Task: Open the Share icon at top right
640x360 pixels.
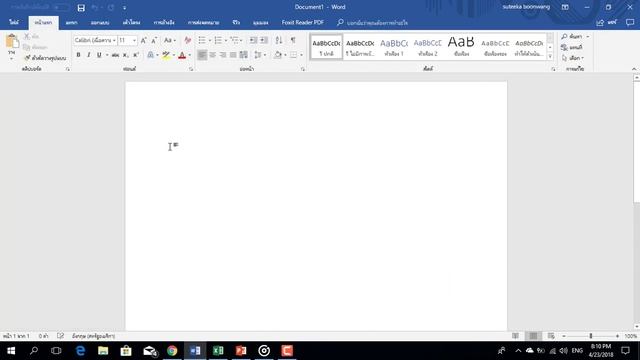Action: [x=600, y=23]
